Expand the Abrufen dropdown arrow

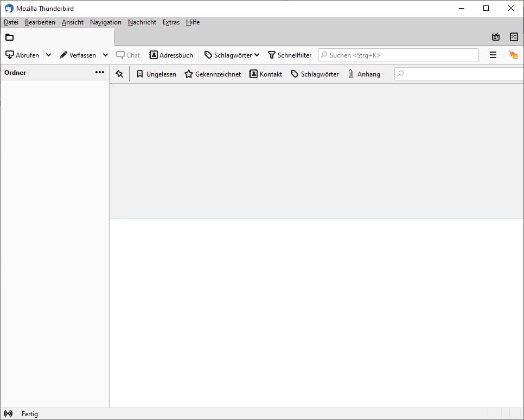[x=48, y=55]
